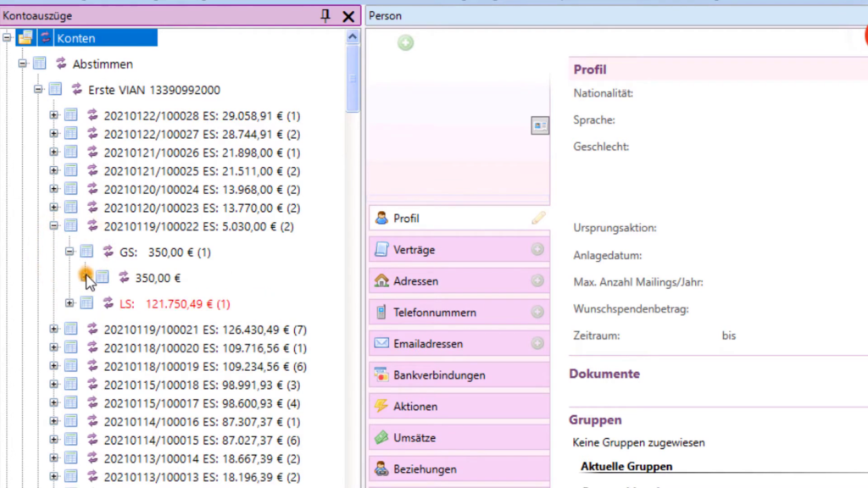Click the sync icon of Abstimmen
This screenshot has height=488, width=868.
pos(61,64)
